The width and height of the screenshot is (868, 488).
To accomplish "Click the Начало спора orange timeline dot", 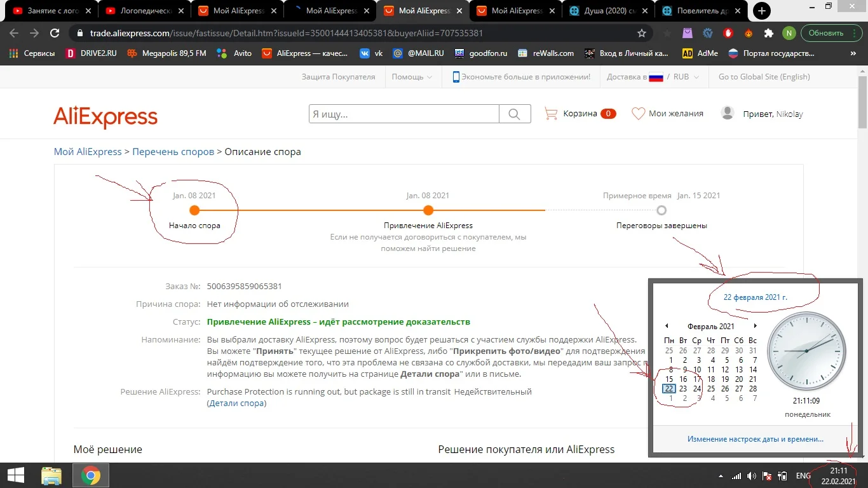I will [x=194, y=210].
